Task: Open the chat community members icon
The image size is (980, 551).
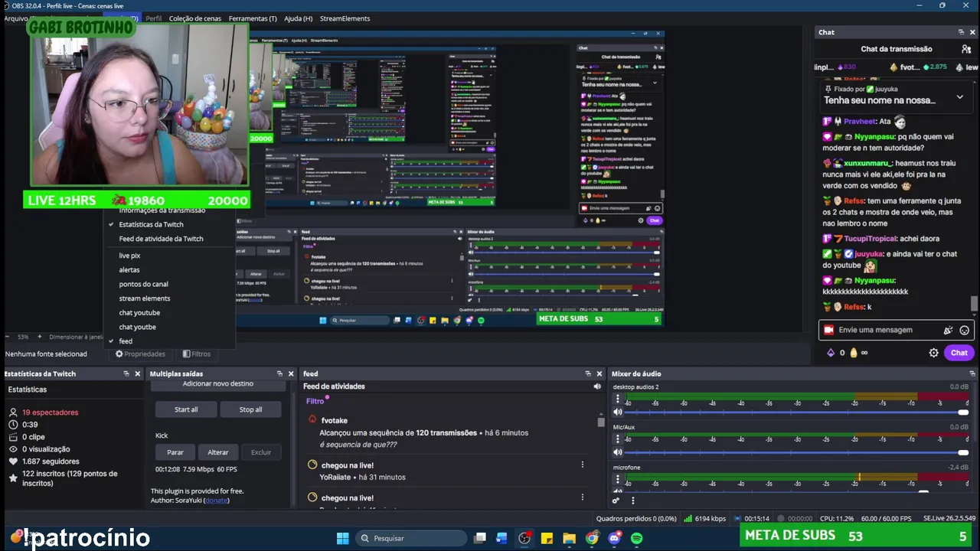Action: tap(966, 49)
